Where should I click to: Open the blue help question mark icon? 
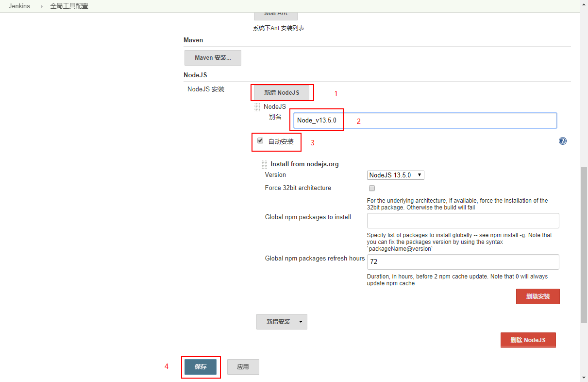coord(563,141)
